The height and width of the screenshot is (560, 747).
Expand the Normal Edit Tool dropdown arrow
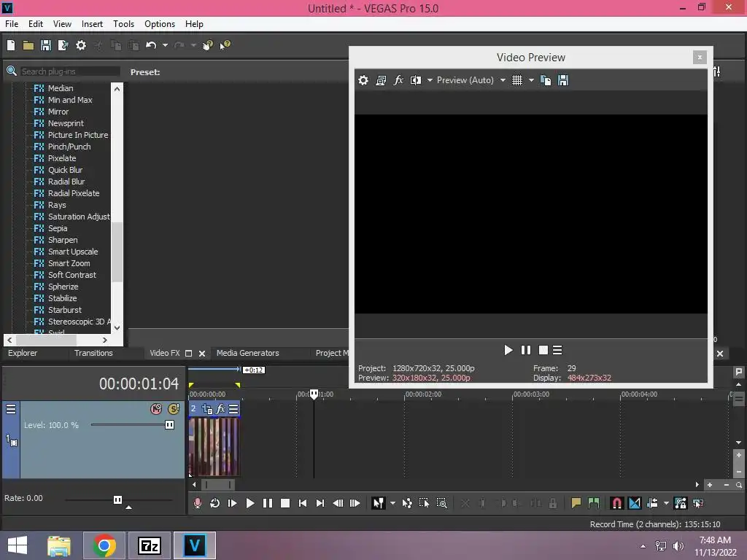coord(392,503)
